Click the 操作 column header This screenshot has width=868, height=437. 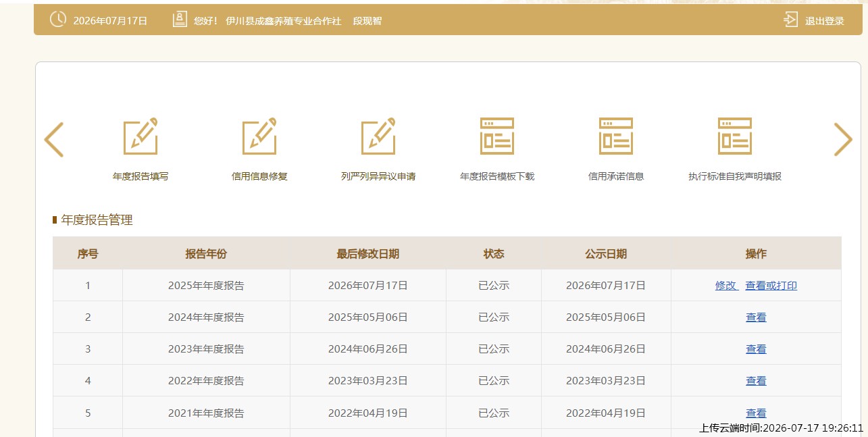(x=756, y=254)
